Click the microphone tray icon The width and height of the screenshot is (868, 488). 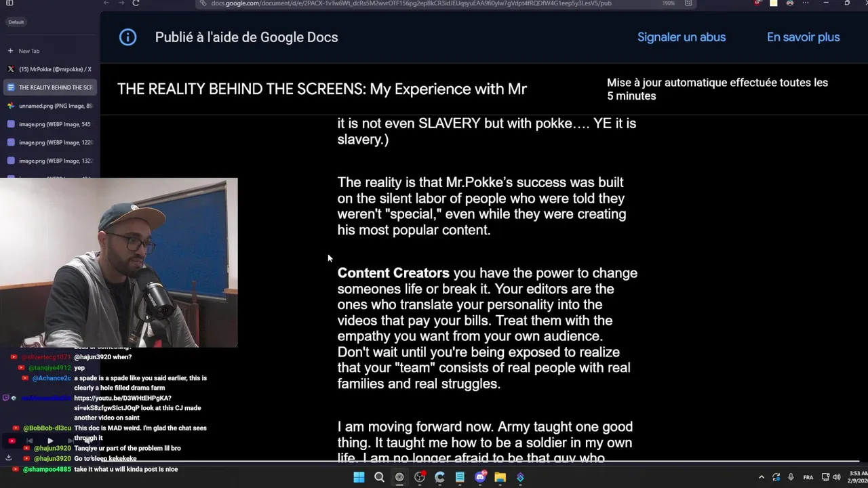click(x=791, y=477)
